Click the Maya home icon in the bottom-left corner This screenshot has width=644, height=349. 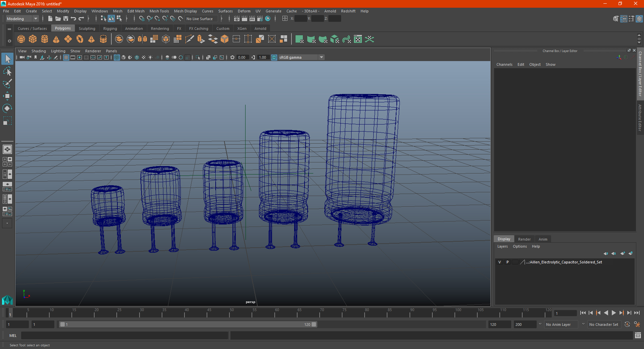[7, 300]
